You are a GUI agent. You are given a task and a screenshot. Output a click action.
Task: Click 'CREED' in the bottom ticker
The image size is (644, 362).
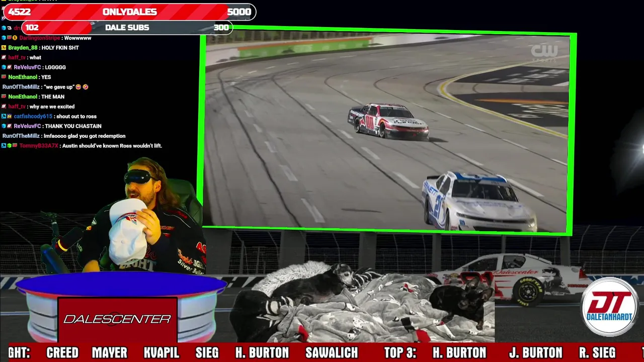coord(62,353)
